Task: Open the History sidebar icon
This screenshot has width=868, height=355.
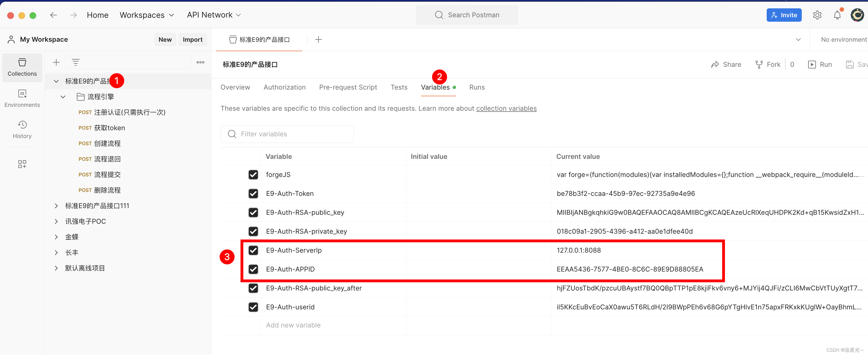Action: click(22, 129)
